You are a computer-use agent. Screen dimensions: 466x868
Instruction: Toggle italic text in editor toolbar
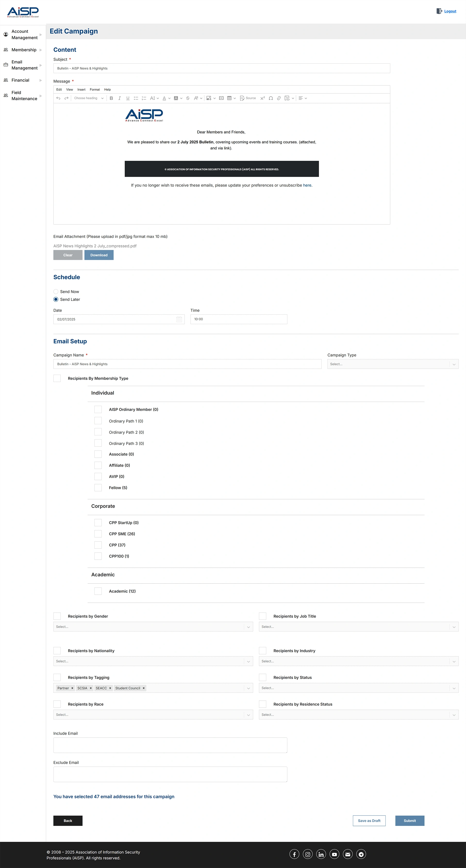pos(119,98)
